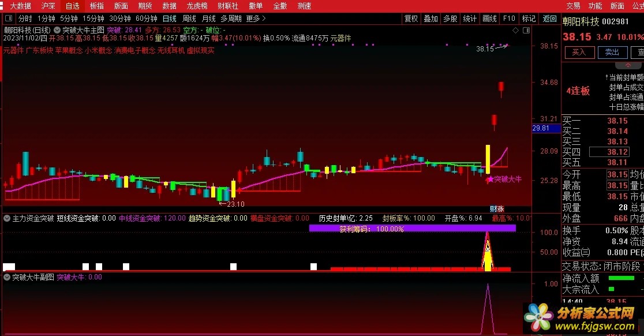Click the 买四 price 38.12 box

point(609,152)
